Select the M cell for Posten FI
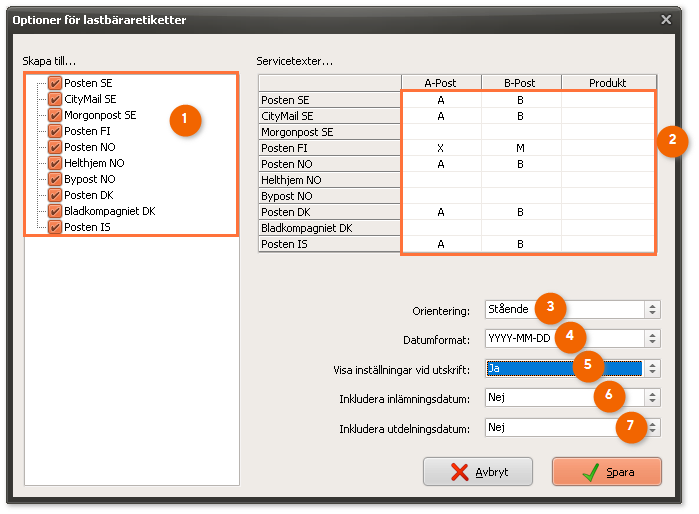The height and width of the screenshot is (514, 699). tap(521, 148)
